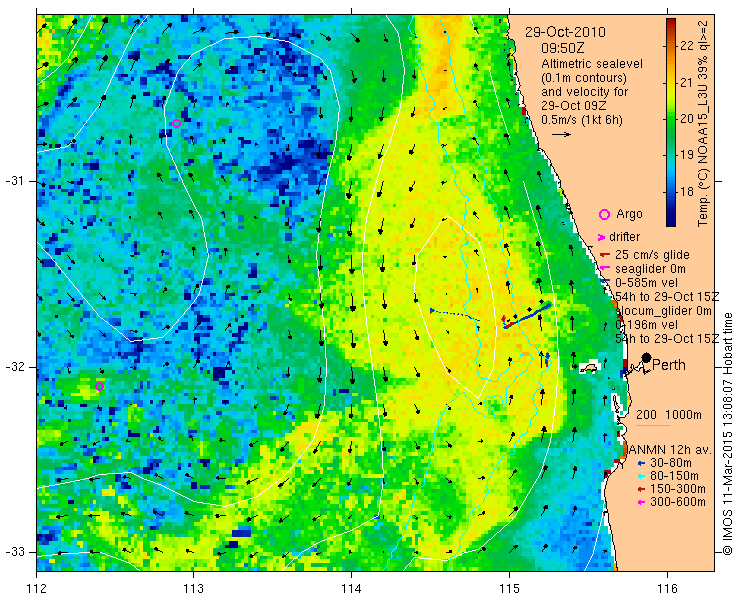Click the white Rottnest Island shape near Perth

click(x=589, y=368)
